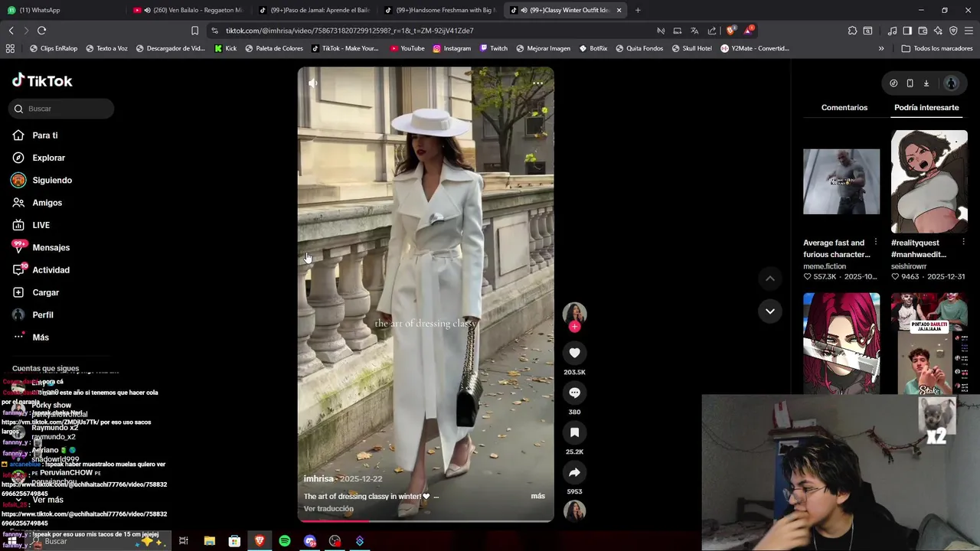
Task: Open the Amigos section
Action: coord(47,203)
